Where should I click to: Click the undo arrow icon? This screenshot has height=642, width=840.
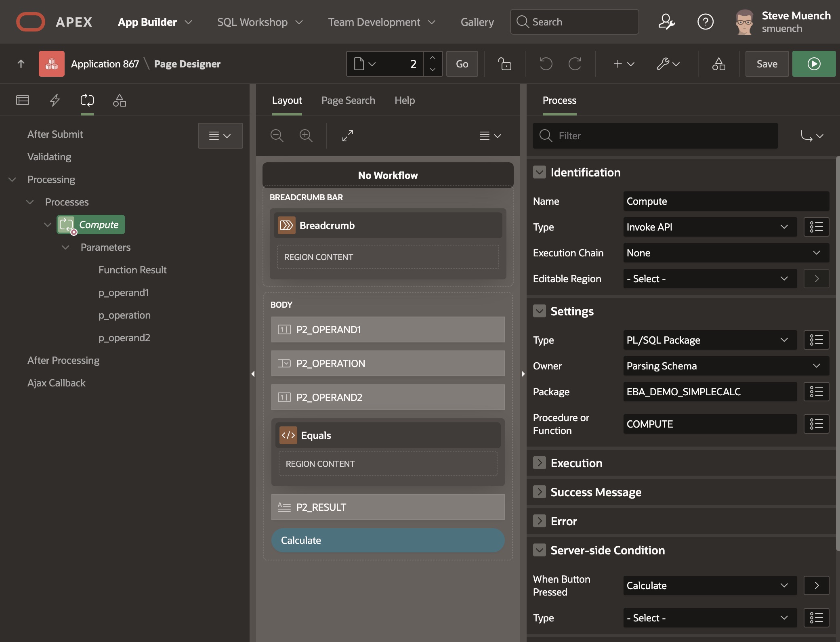pos(546,64)
